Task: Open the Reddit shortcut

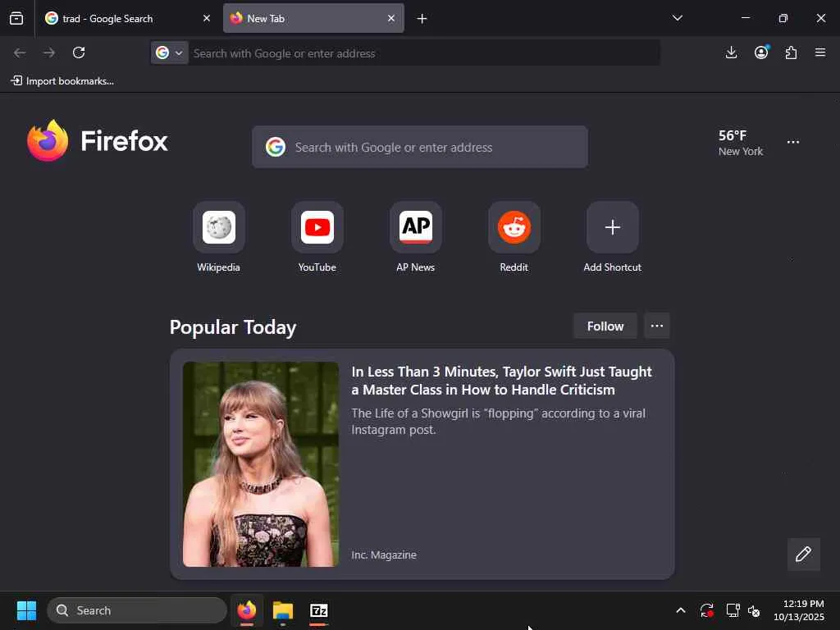Action: coord(514,237)
